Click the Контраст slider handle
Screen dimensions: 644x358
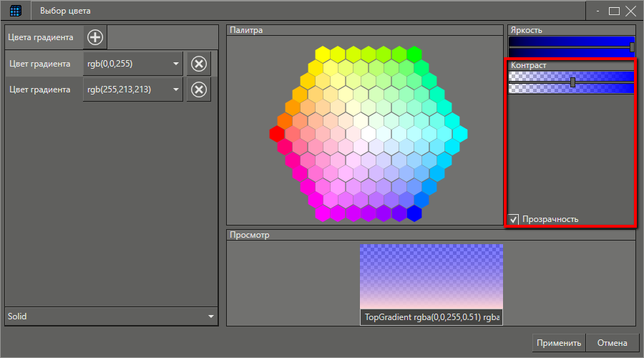pos(572,82)
